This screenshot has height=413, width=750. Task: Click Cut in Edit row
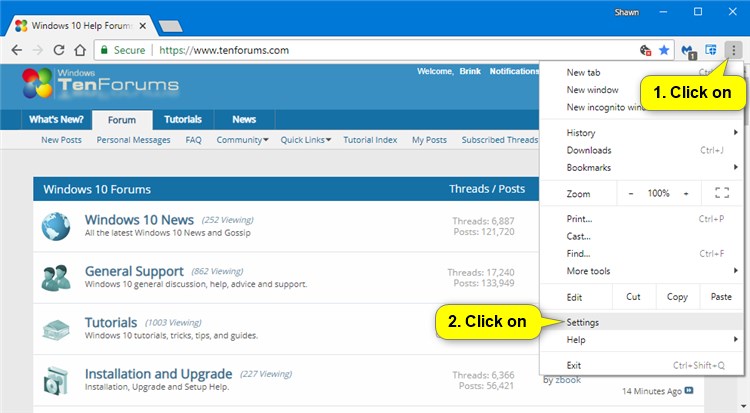click(x=633, y=297)
